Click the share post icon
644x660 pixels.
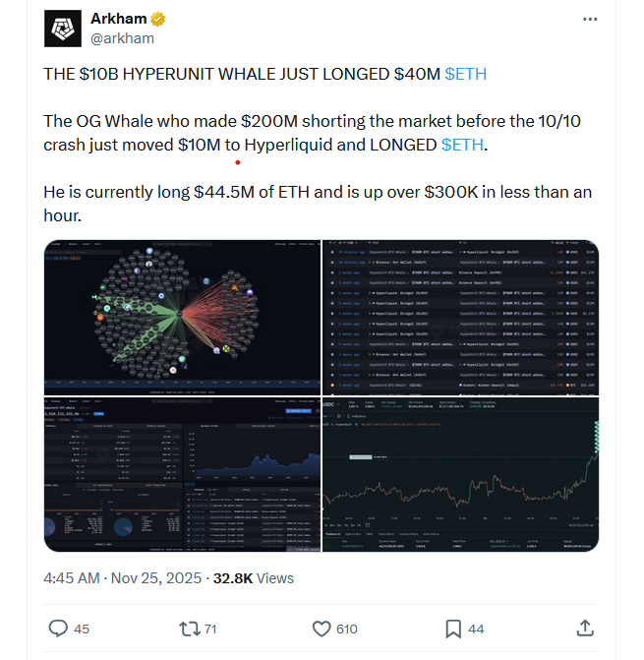click(x=584, y=628)
